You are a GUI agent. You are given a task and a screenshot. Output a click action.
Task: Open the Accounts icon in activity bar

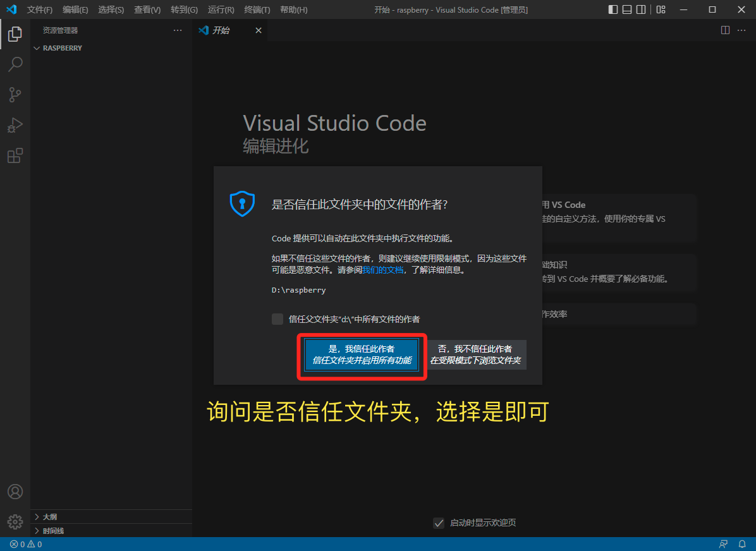tap(15, 492)
